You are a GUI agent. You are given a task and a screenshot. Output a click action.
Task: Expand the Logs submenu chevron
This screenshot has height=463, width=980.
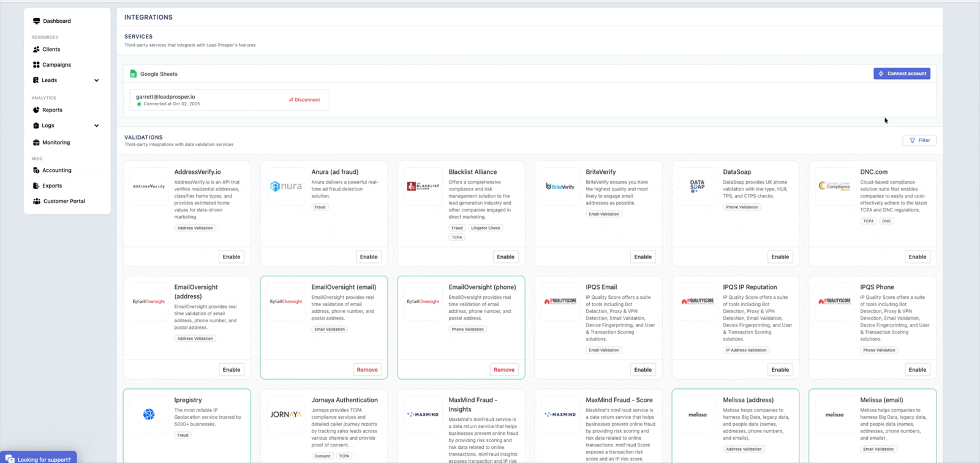tap(96, 126)
